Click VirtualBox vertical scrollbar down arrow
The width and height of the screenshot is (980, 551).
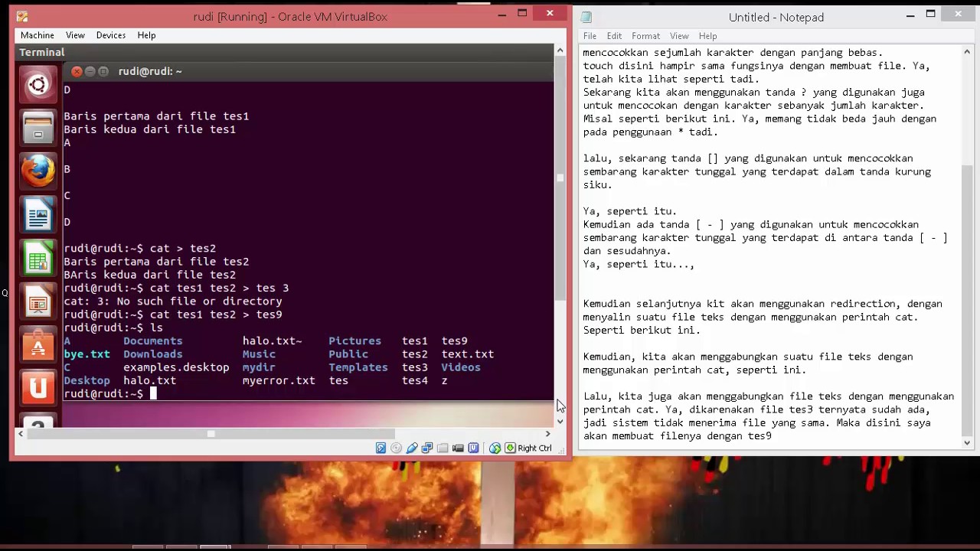click(x=560, y=421)
